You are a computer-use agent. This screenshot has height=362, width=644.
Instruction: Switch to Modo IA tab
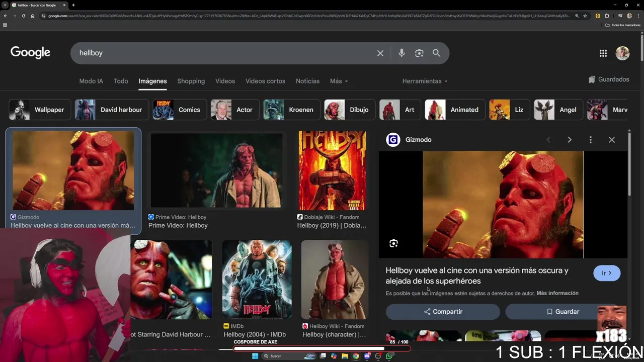[91, 81]
